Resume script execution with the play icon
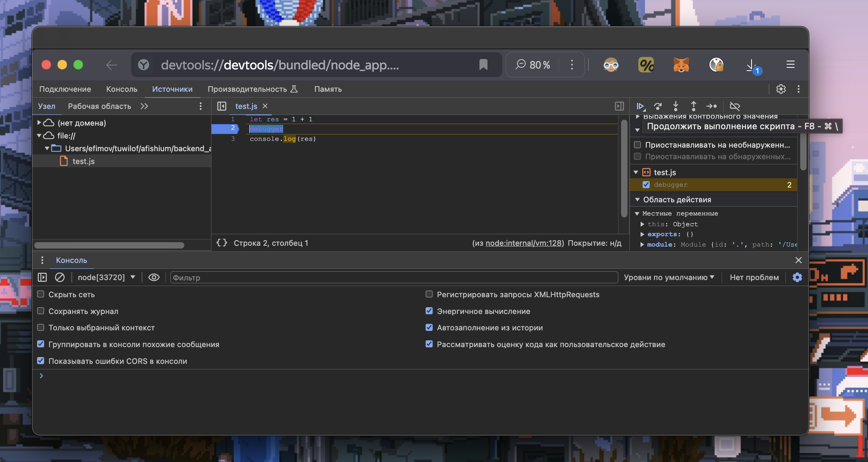 [x=641, y=106]
